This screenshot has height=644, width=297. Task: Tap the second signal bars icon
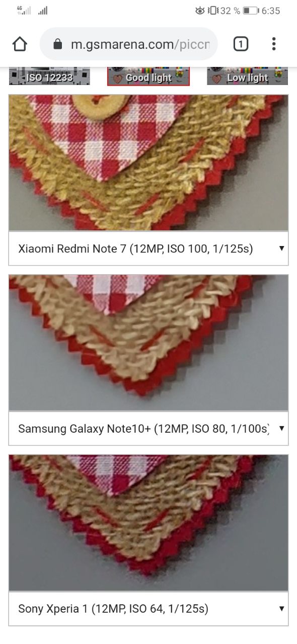[43, 11]
